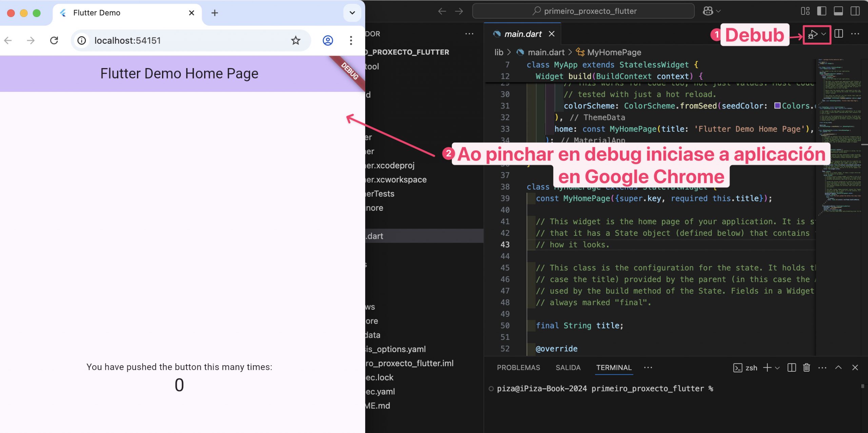868x433 pixels.
Task: Bookmark the page with the star icon
Action: [295, 41]
